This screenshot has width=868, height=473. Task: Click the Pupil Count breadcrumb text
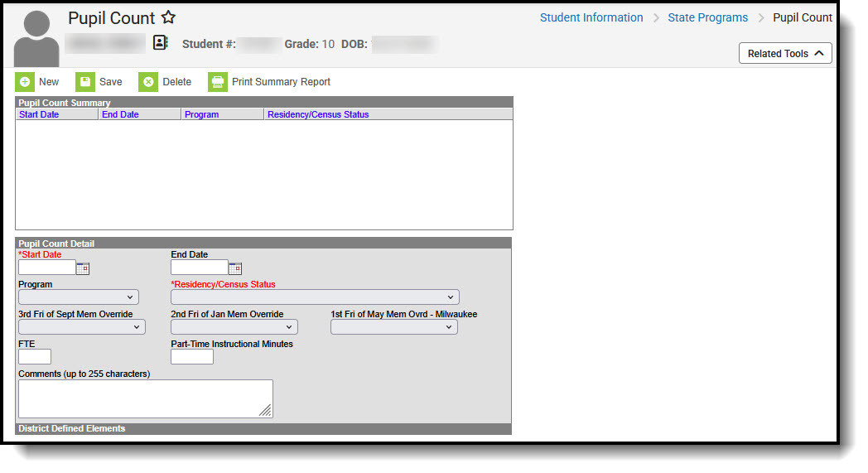[802, 17]
